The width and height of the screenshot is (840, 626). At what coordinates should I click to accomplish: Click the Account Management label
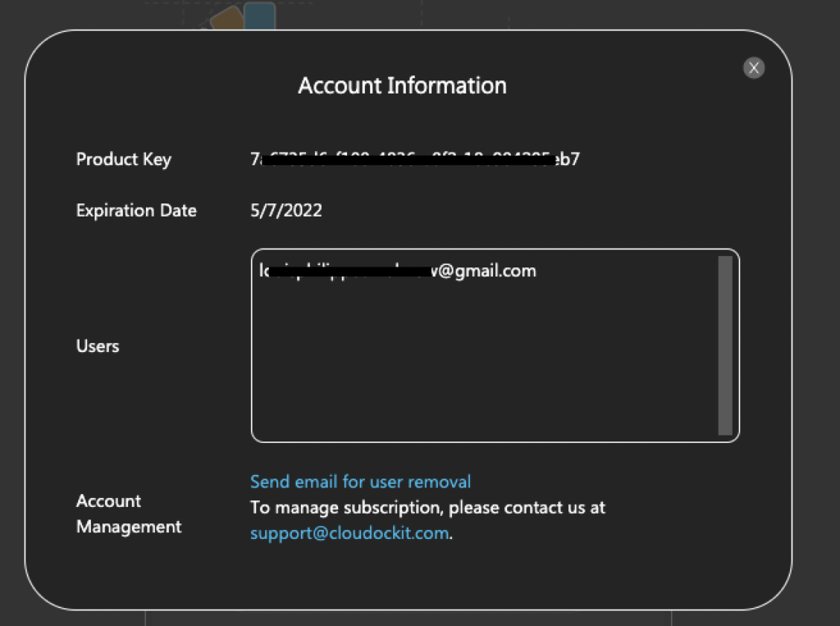point(129,514)
